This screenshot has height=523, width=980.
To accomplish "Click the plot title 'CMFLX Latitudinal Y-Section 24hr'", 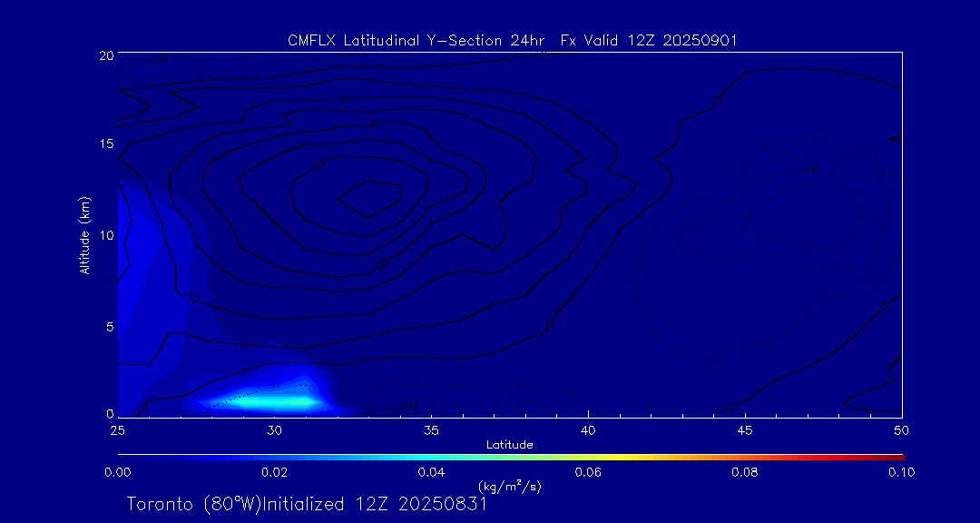I will point(415,41).
